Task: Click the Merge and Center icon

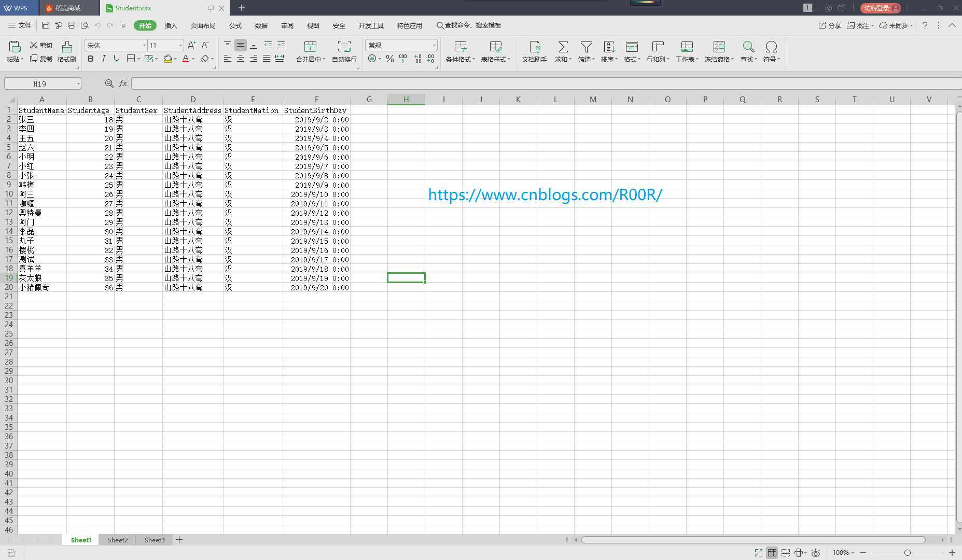Action: click(x=310, y=47)
